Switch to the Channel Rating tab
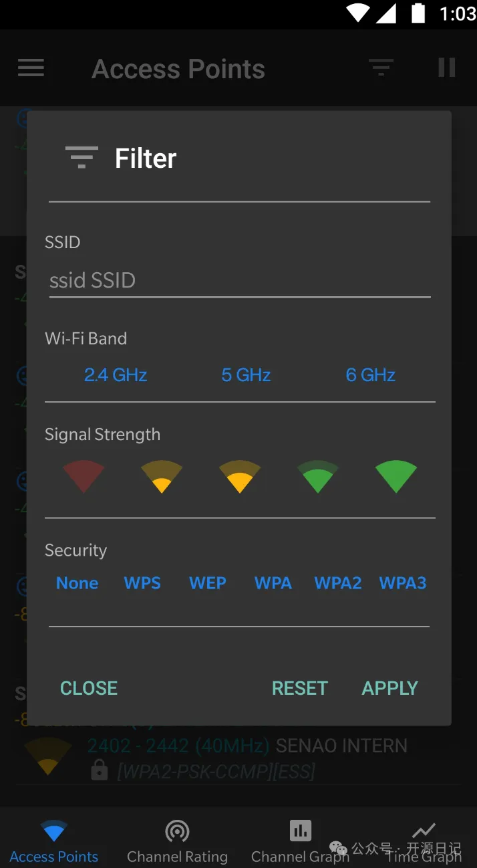 pyautogui.click(x=177, y=841)
